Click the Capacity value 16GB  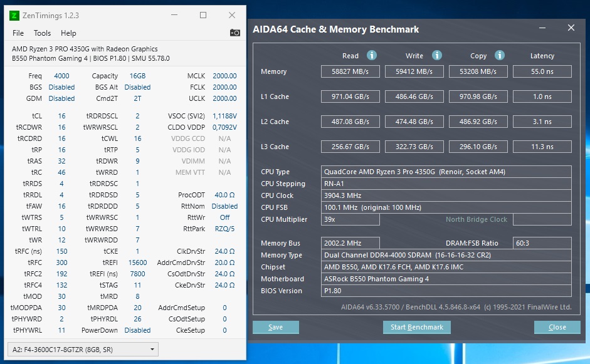(137, 76)
